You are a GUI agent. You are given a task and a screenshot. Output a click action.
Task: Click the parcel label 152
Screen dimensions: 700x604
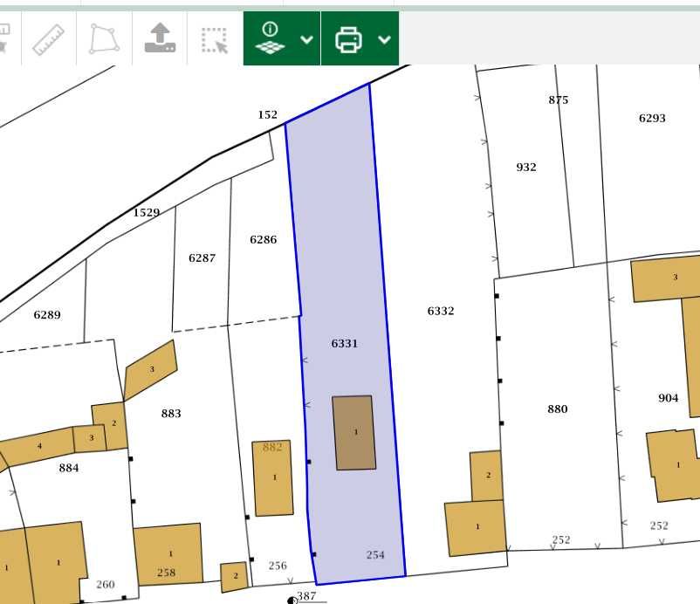[267, 114]
